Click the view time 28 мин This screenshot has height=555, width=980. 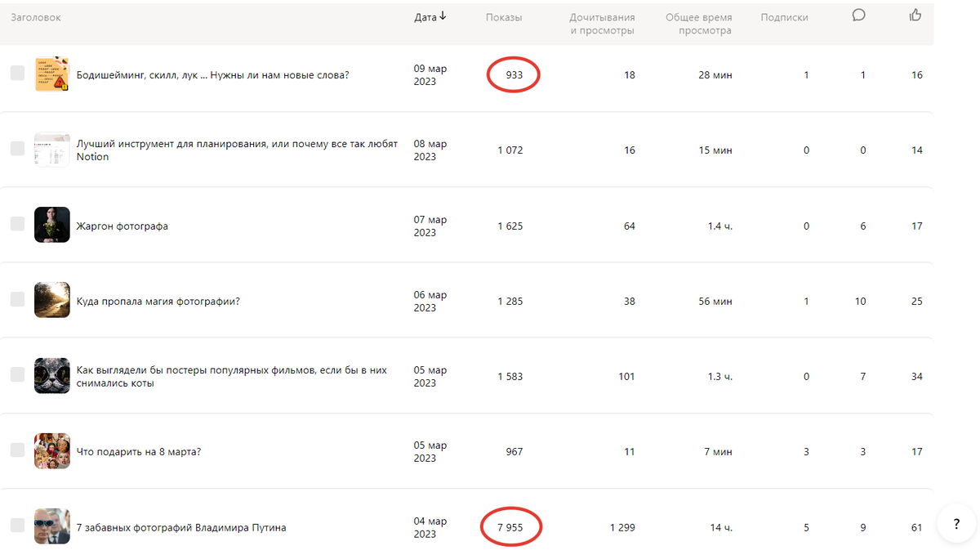[x=717, y=75]
